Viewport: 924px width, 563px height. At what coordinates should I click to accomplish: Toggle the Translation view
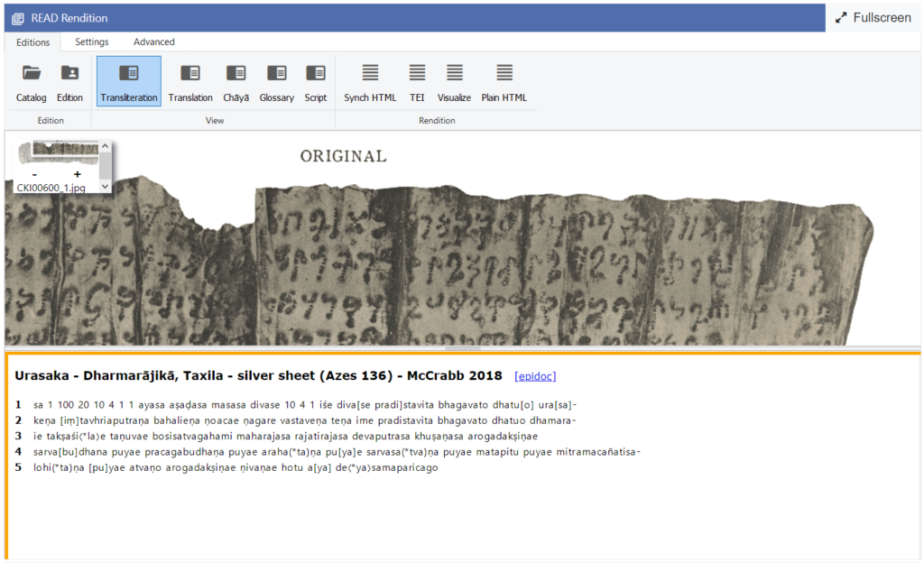[190, 81]
